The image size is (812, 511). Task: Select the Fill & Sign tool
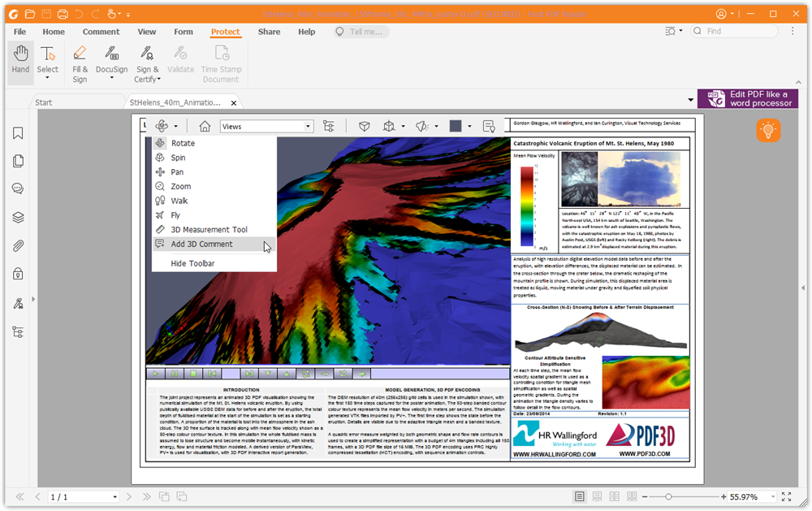pos(80,63)
